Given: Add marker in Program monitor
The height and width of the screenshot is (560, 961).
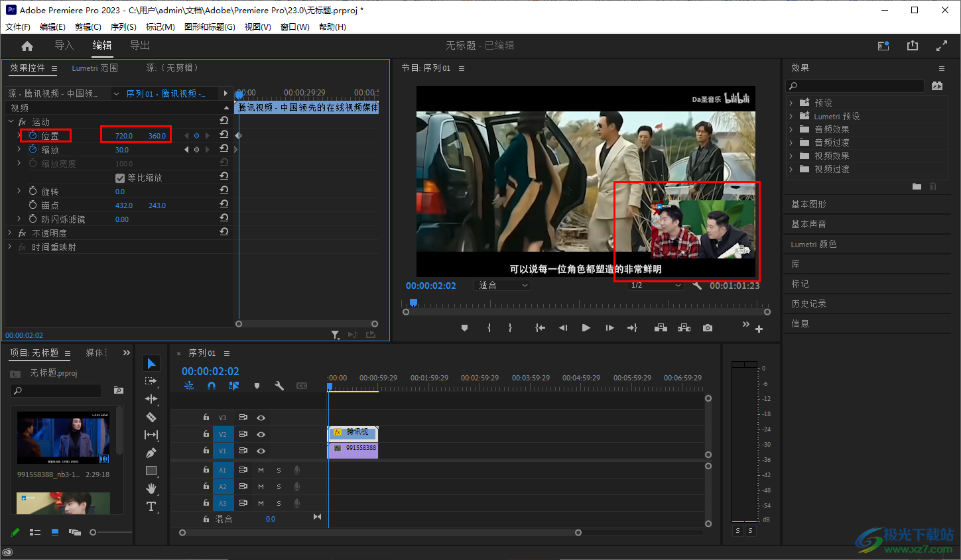Looking at the screenshot, I should click(465, 327).
